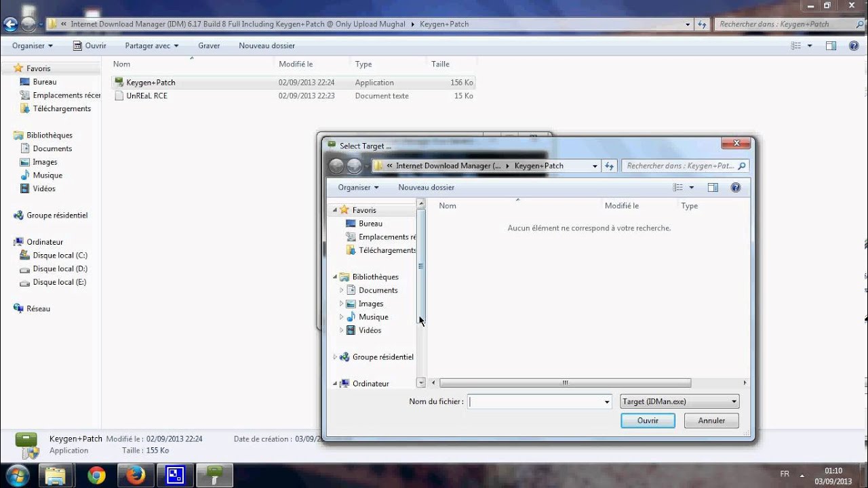
Task: Click scroll-down arrow of dialog tree
Action: (x=421, y=383)
